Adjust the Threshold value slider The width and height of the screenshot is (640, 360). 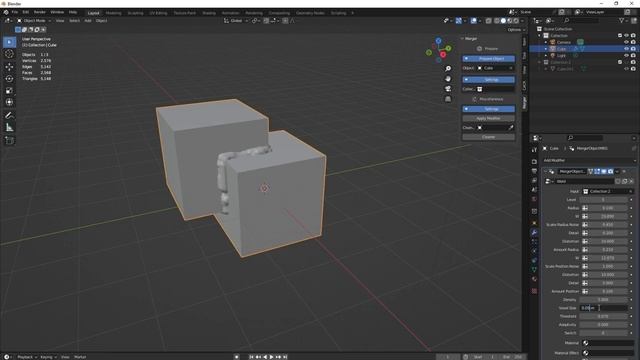click(603, 316)
